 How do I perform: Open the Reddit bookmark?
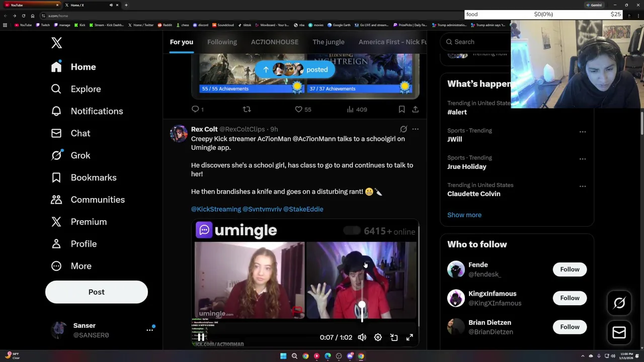click(165, 25)
